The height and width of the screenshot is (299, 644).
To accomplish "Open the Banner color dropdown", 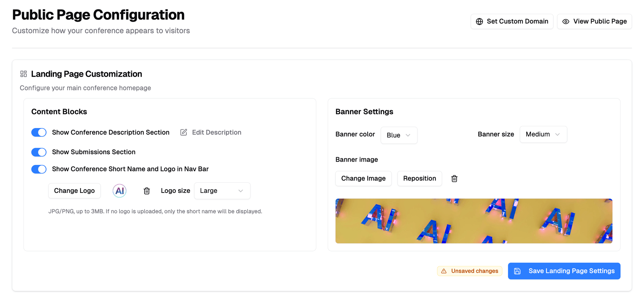I will pyautogui.click(x=399, y=135).
